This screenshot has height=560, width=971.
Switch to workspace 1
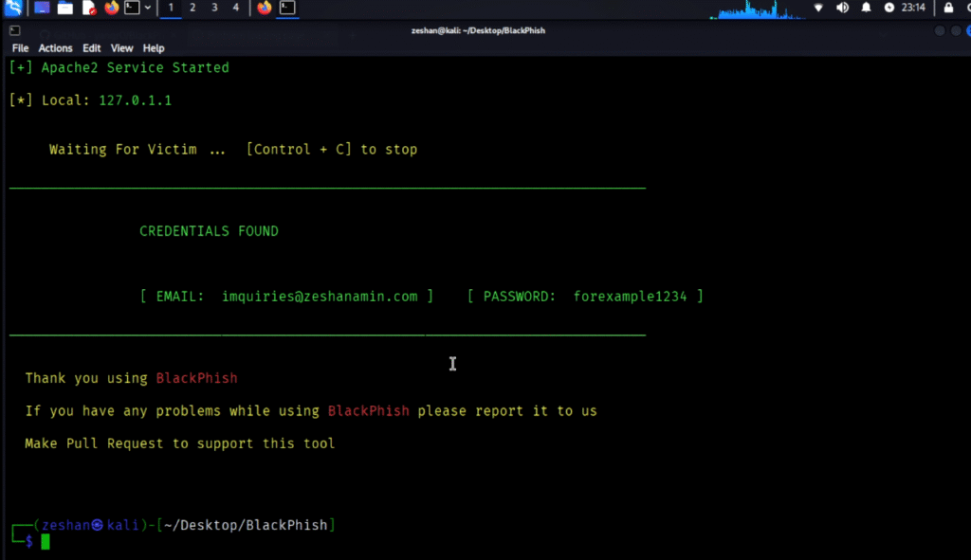coord(171,8)
